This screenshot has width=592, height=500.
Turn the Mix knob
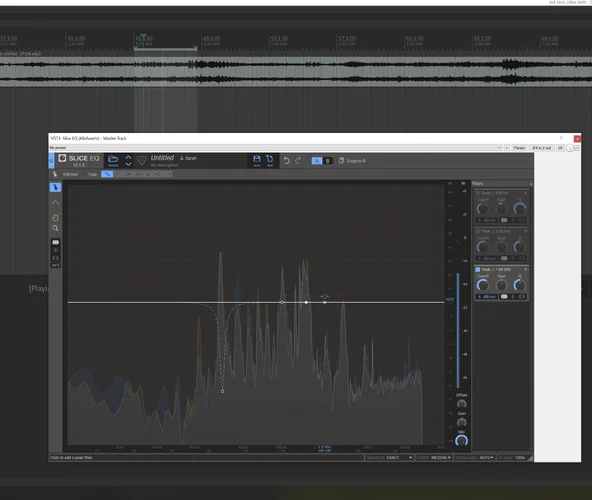461,441
